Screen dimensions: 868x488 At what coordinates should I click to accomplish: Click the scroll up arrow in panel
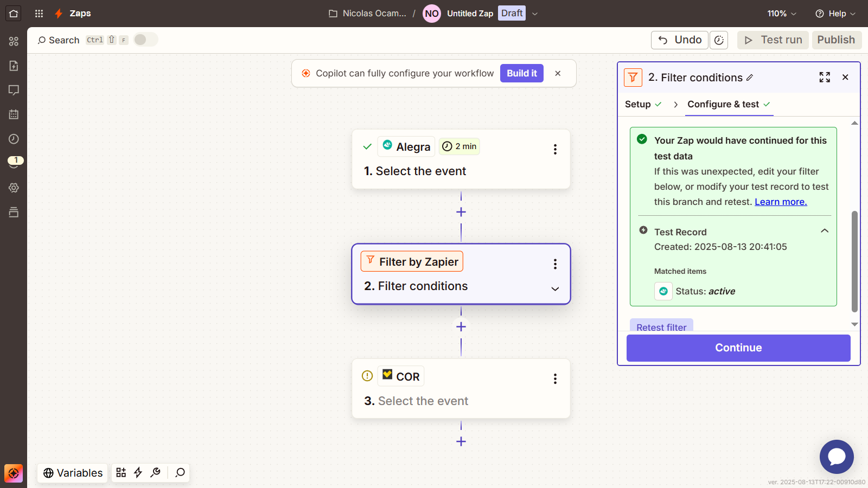click(x=854, y=123)
